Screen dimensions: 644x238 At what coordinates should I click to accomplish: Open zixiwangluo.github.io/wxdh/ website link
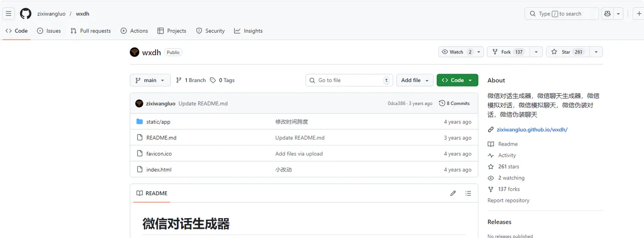coord(532,130)
